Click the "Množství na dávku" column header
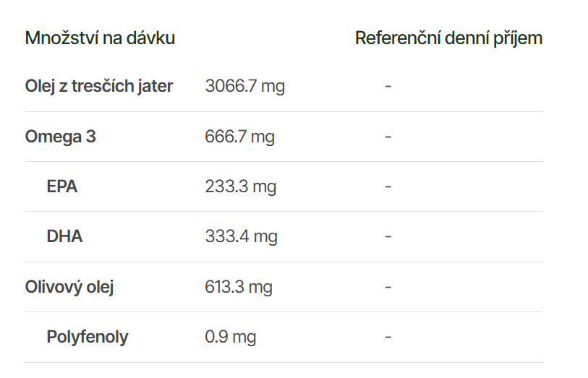 click(x=100, y=38)
